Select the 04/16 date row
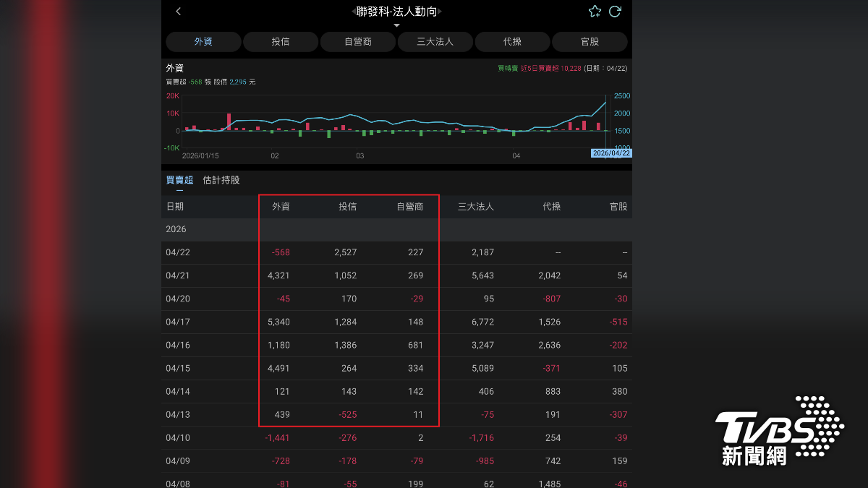Image resolution: width=868 pixels, height=488 pixels. pos(396,345)
